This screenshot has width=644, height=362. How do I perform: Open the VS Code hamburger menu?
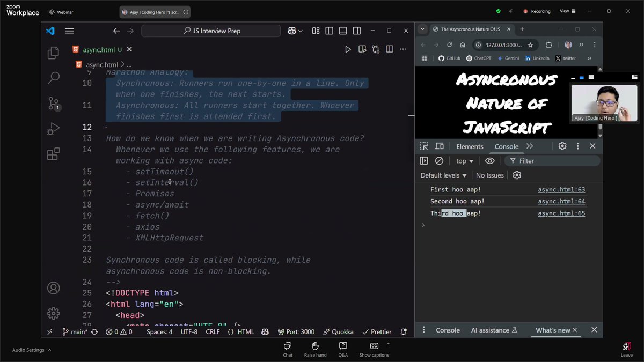tap(69, 31)
